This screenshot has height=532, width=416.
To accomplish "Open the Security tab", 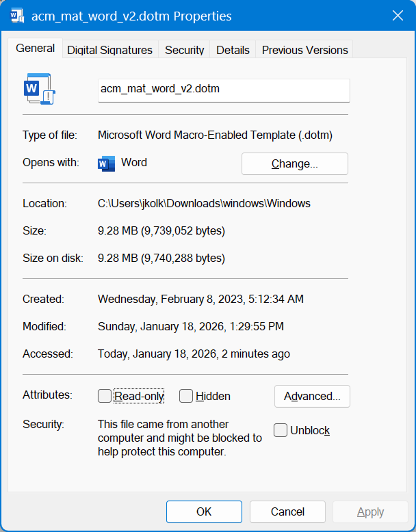I will click(184, 50).
